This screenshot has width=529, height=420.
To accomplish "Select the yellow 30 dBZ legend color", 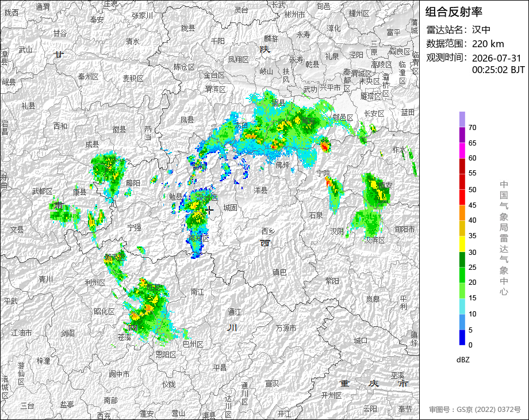I will click(x=462, y=244).
